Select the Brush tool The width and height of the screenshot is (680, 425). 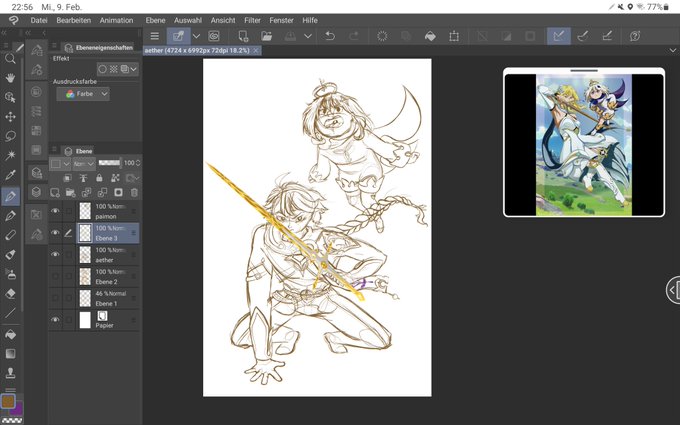(10, 235)
